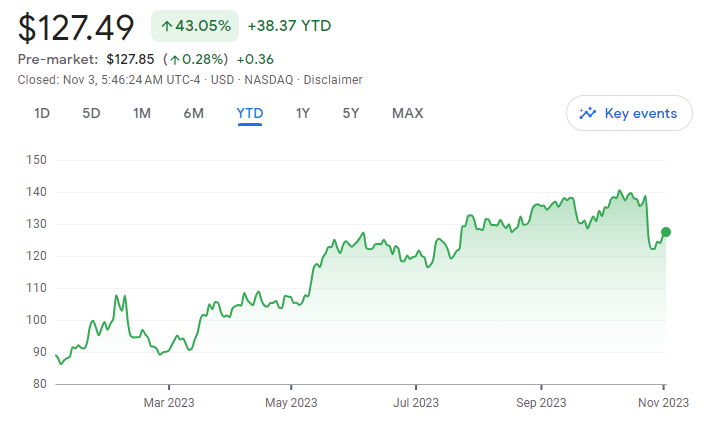Open the Disclaimer link
This screenshot has width=707, height=422.
tap(333, 80)
